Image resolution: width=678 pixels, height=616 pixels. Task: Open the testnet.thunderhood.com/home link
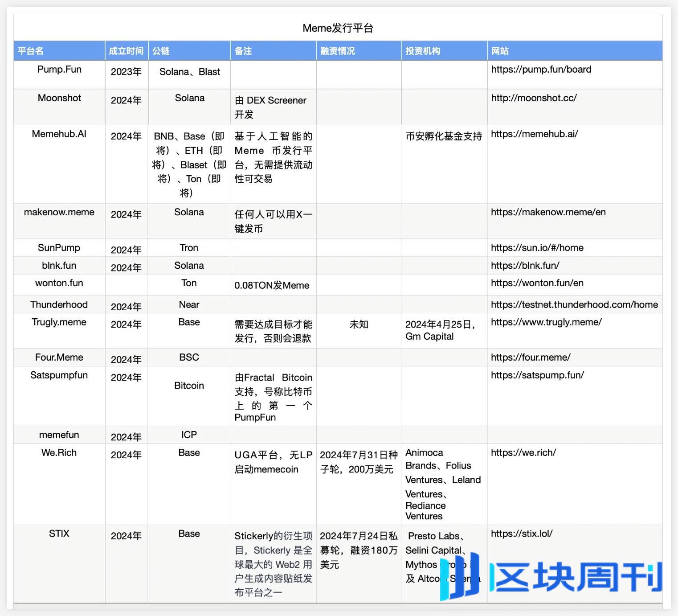pos(574,304)
